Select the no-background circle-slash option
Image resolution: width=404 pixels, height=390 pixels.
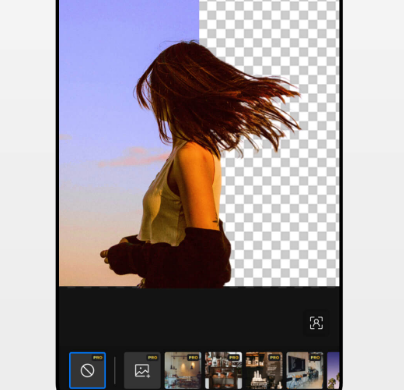tap(87, 370)
